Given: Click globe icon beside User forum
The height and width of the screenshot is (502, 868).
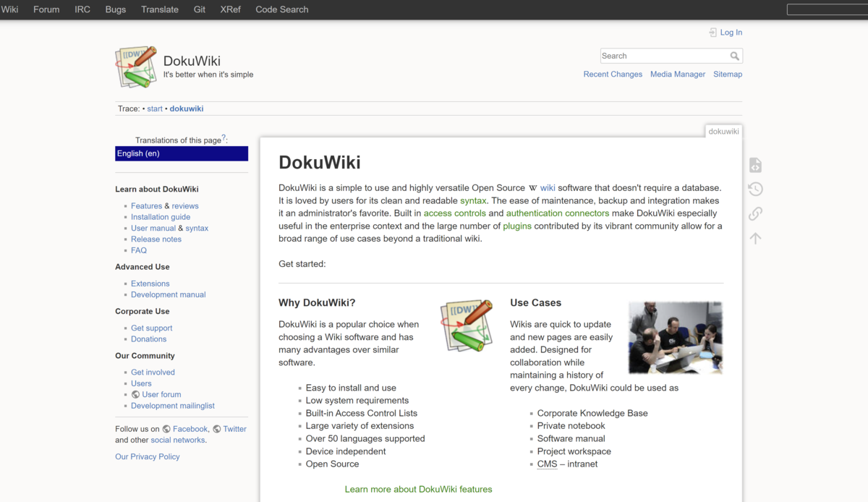Looking at the screenshot, I should 135,395.
